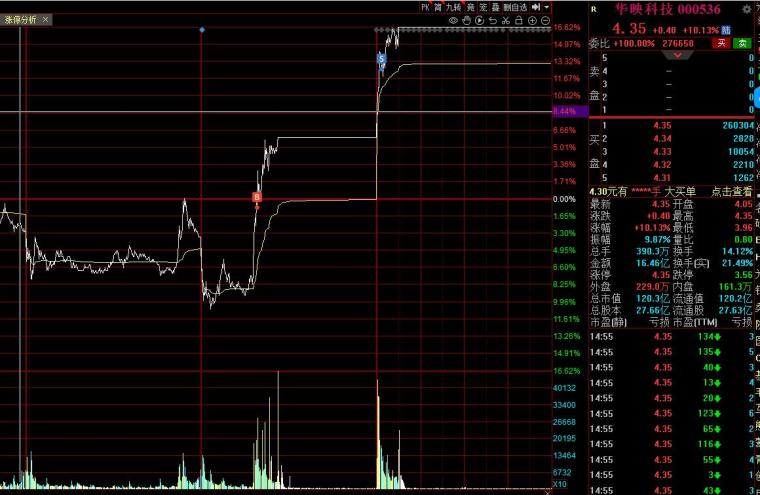760x495 pixels.
Task: Click the blue S sell marker on chart
Action: 381,59
